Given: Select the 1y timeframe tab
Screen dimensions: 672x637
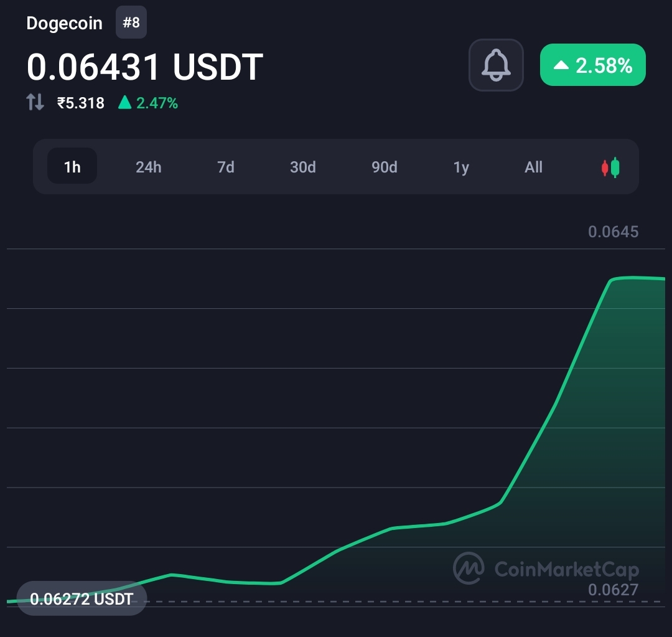Looking at the screenshot, I should click(x=461, y=167).
